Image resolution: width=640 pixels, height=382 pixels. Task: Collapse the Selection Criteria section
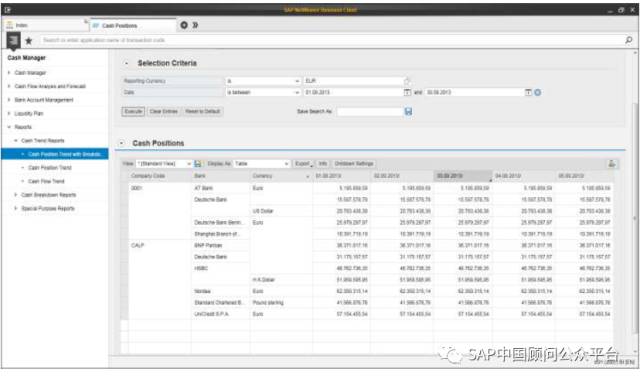(x=126, y=63)
